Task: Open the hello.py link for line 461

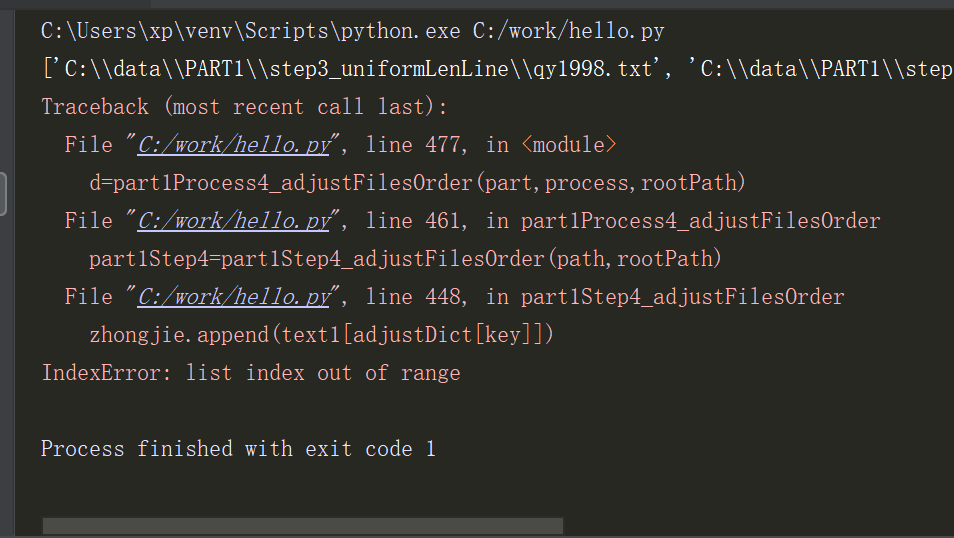Action: click(x=233, y=221)
